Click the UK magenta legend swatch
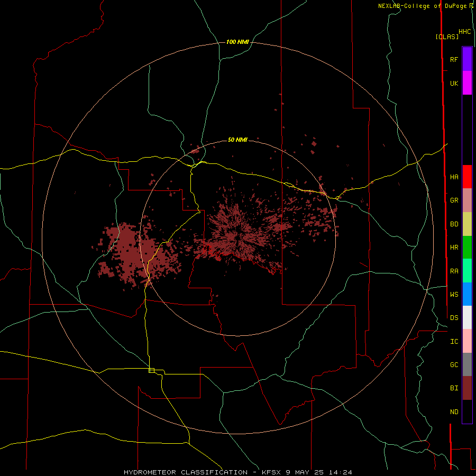The image size is (476, 476). tap(467, 83)
